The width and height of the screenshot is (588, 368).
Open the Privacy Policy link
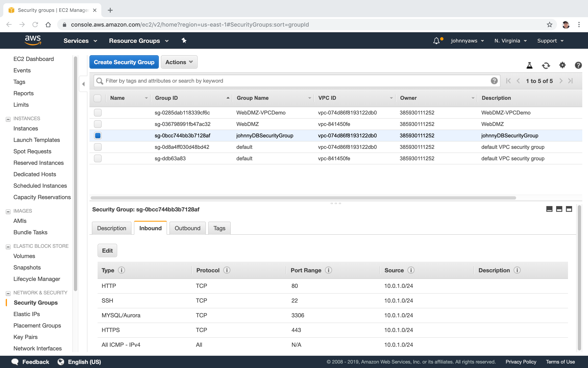(521, 362)
